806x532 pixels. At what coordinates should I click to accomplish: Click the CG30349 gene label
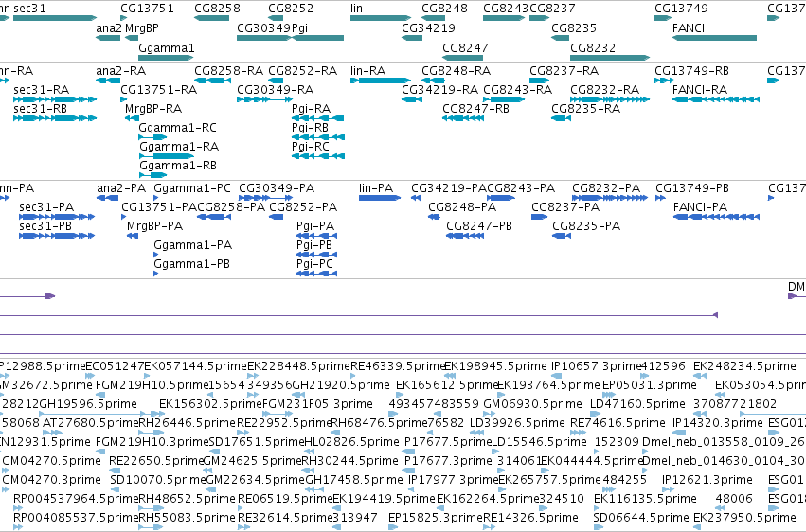(263, 28)
